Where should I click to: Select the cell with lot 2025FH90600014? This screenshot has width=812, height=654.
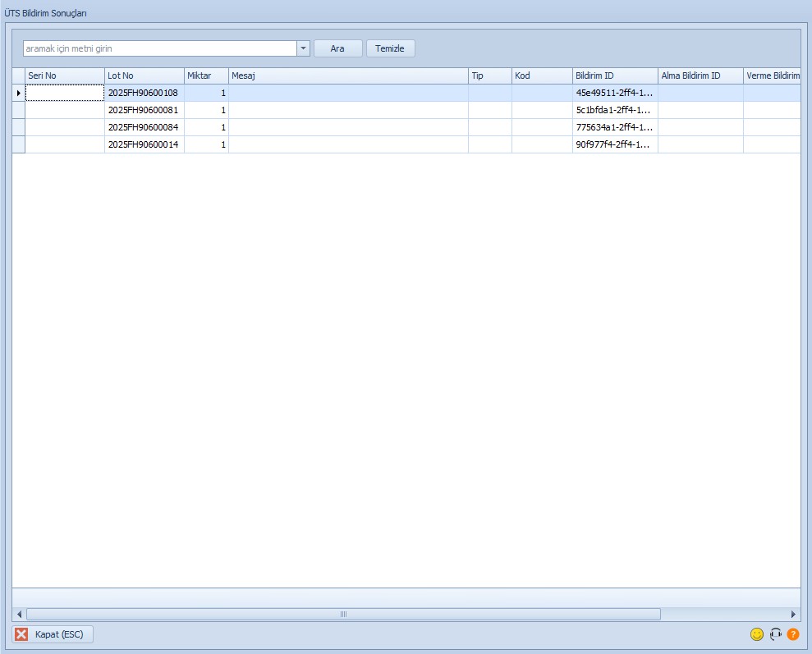click(x=143, y=144)
